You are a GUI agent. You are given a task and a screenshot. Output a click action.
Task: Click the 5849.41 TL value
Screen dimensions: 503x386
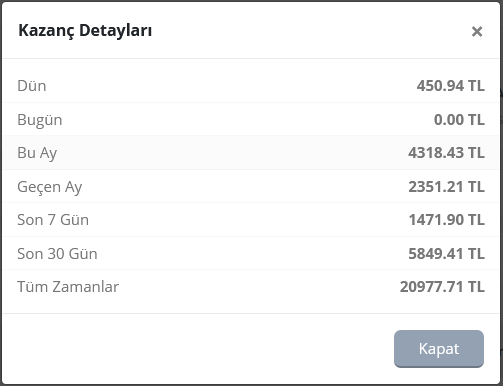(446, 254)
